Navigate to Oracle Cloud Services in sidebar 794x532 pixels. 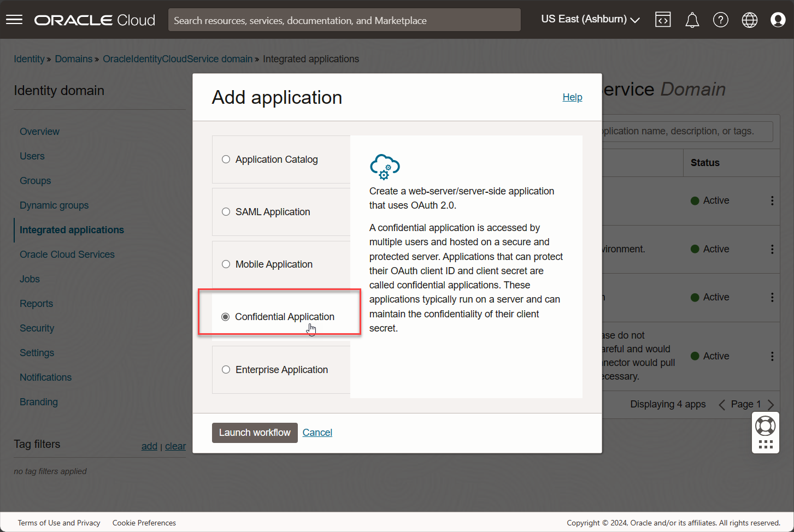tap(67, 254)
